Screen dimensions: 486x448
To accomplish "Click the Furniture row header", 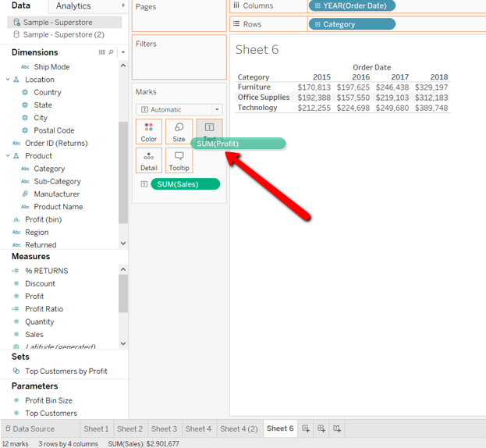I will point(254,87).
